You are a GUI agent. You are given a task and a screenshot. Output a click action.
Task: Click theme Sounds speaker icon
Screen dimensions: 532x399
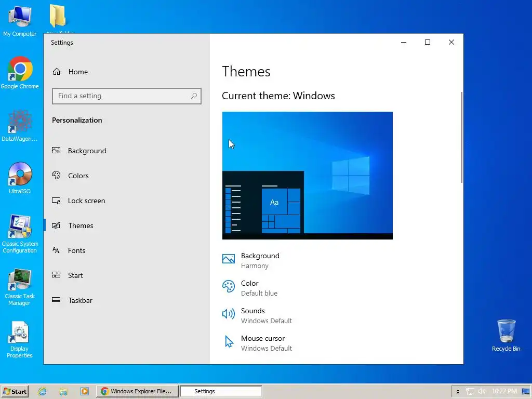(229, 314)
